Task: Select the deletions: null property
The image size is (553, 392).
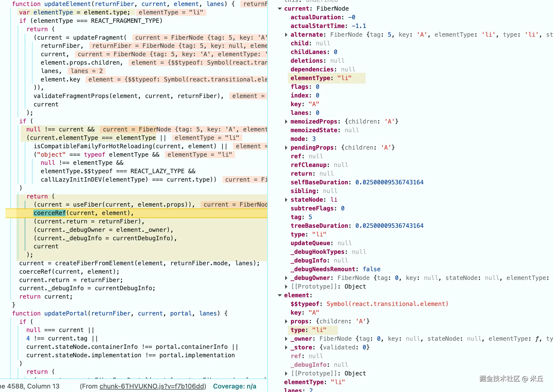Action: tap(317, 61)
